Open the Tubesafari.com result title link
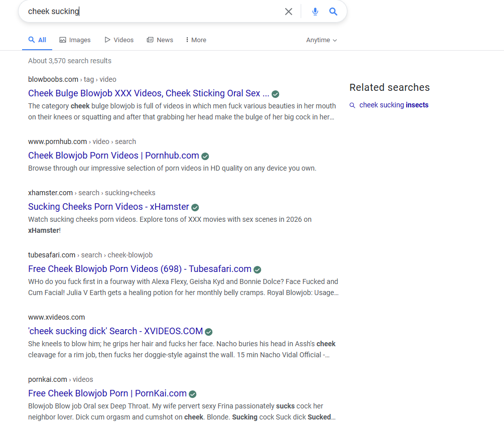Viewport: 504px width, 423px height. pos(140,269)
